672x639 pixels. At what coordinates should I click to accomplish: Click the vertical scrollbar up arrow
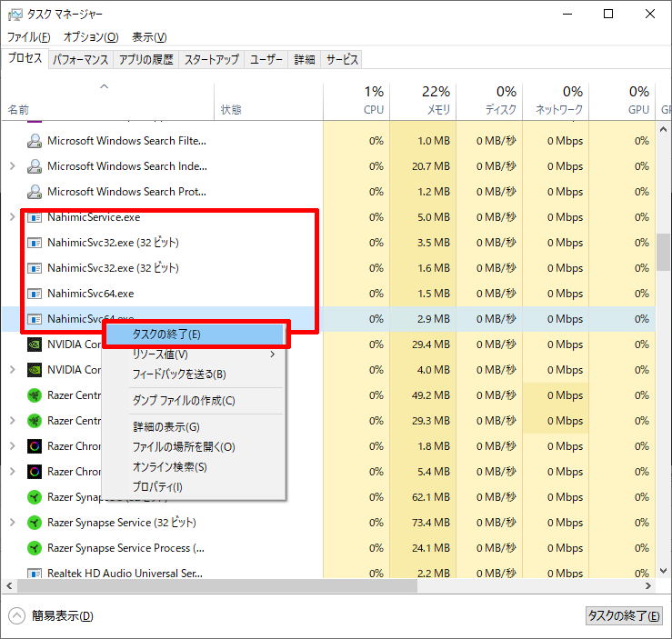(x=663, y=129)
